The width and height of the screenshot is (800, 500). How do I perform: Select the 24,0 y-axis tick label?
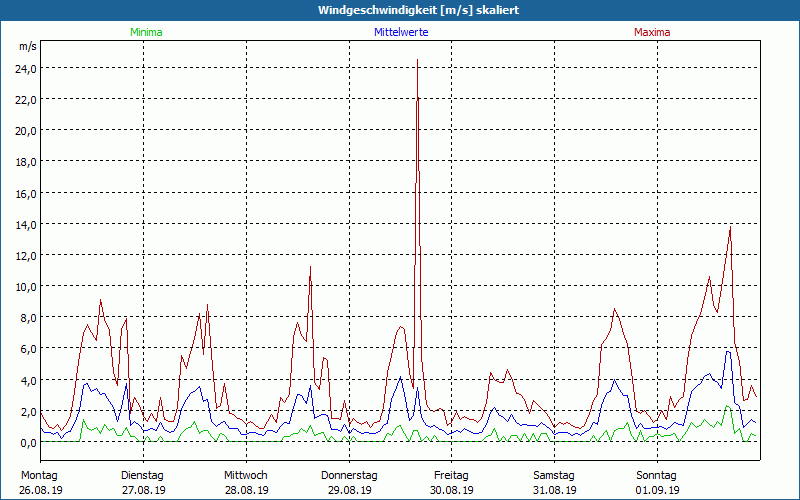pyautogui.click(x=25, y=69)
